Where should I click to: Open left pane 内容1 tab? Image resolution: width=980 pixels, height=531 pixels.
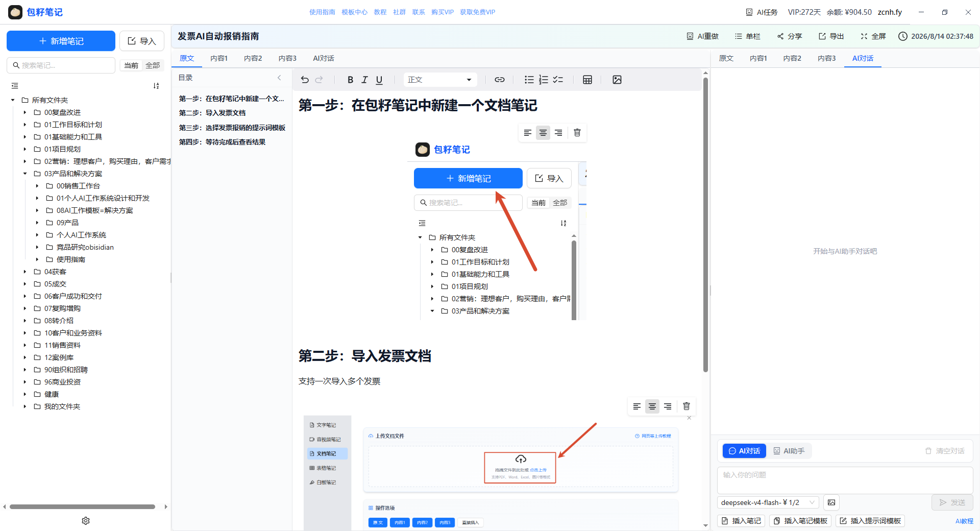pyautogui.click(x=219, y=58)
